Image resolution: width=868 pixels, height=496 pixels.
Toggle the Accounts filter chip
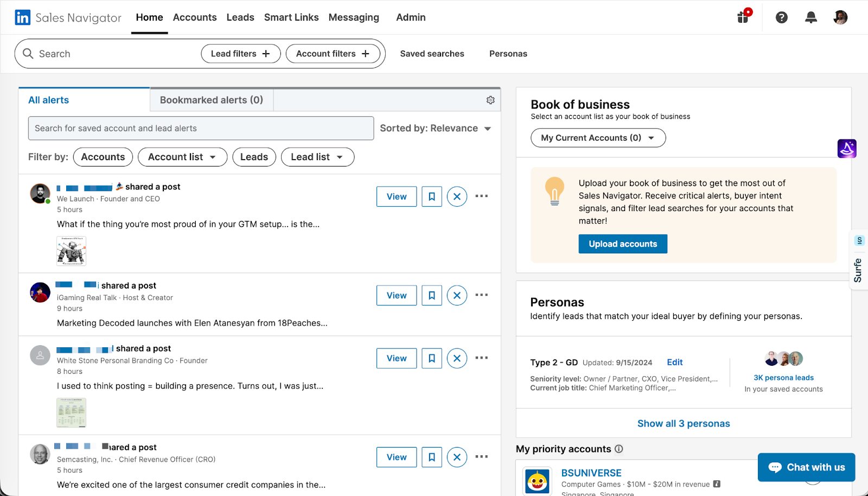pos(103,157)
